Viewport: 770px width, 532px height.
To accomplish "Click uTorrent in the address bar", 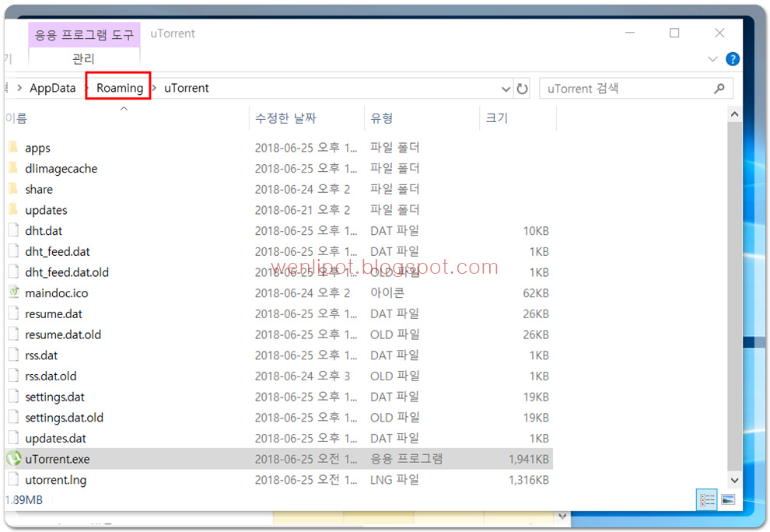I will click(x=186, y=88).
